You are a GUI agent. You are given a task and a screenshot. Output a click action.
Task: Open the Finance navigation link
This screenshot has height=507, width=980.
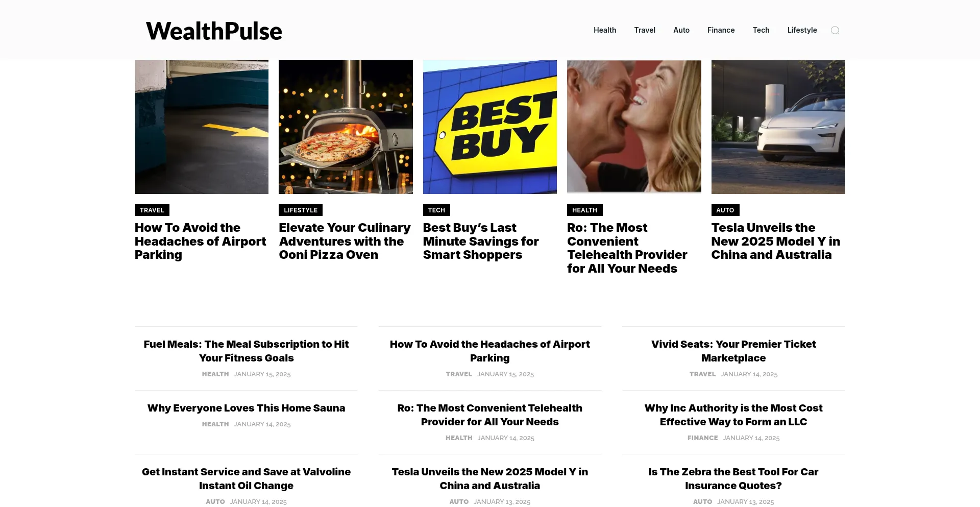coord(721,30)
